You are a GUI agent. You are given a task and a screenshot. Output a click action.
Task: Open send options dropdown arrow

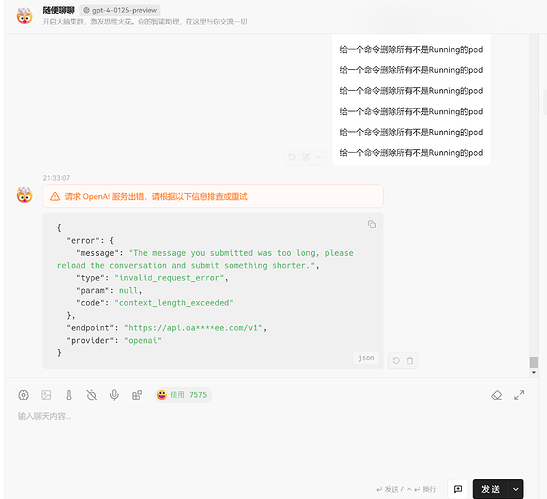click(x=516, y=489)
